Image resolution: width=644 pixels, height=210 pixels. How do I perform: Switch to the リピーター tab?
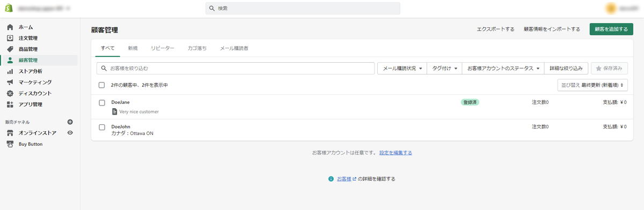pos(163,48)
